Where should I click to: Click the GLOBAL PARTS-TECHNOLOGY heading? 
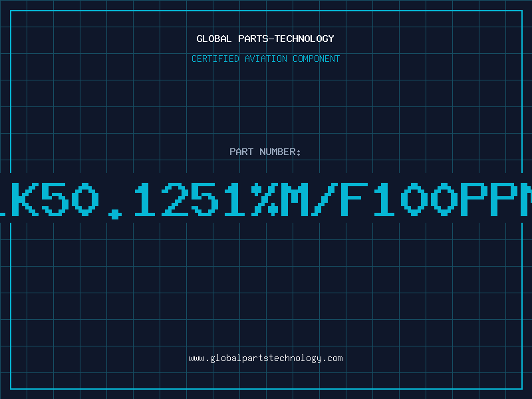(265, 39)
